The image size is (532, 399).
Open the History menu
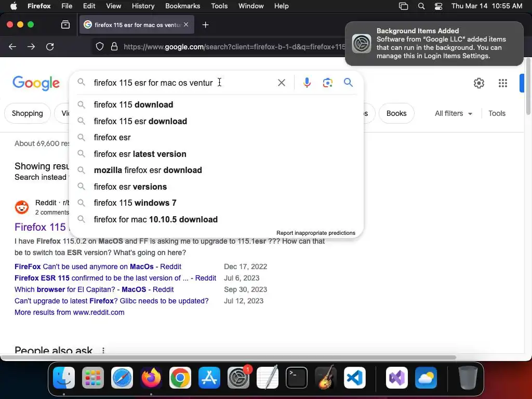(x=143, y=6)
